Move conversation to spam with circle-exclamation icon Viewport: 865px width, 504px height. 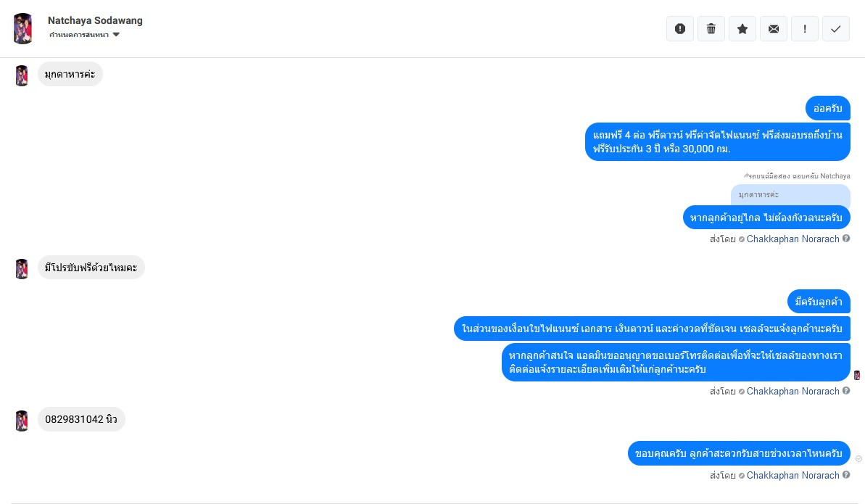click(x=680, y=28)
